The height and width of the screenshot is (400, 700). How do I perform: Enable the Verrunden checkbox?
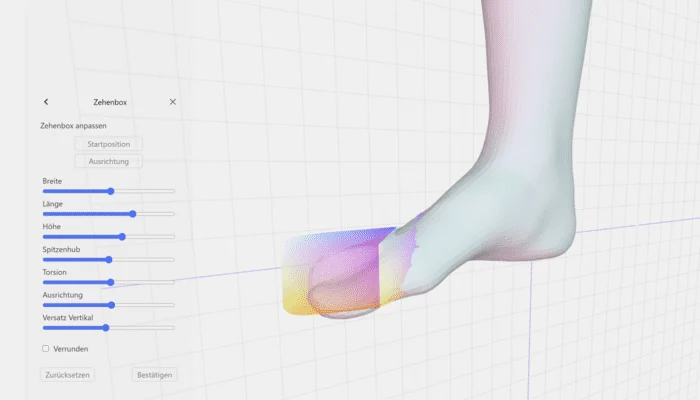(x=45, y=349)
